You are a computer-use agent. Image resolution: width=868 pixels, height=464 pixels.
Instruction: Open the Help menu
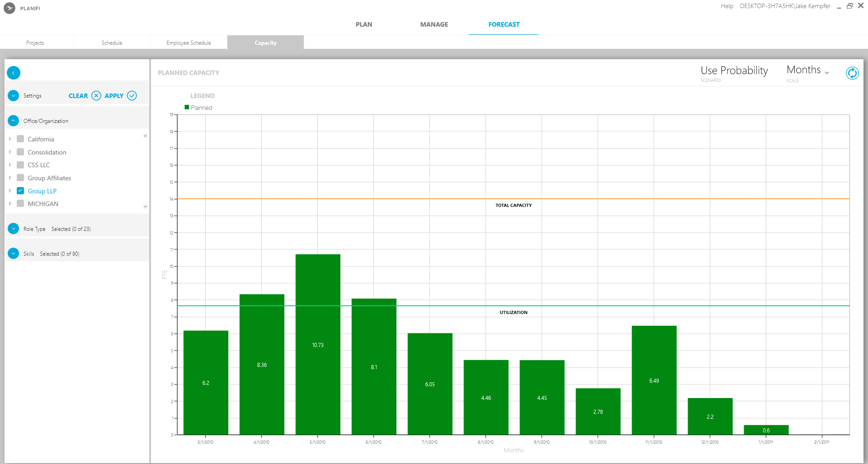click(727, 6)
